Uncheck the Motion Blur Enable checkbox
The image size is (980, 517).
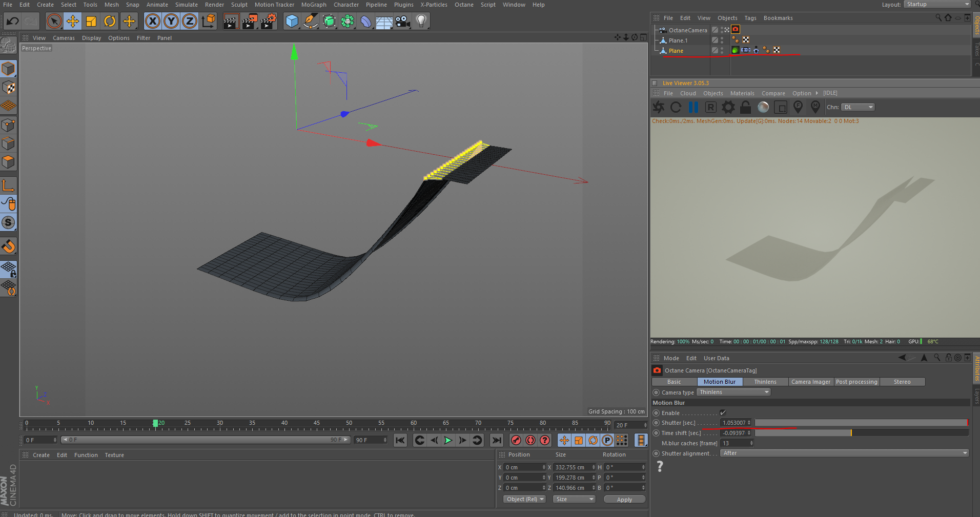point(723,413)
